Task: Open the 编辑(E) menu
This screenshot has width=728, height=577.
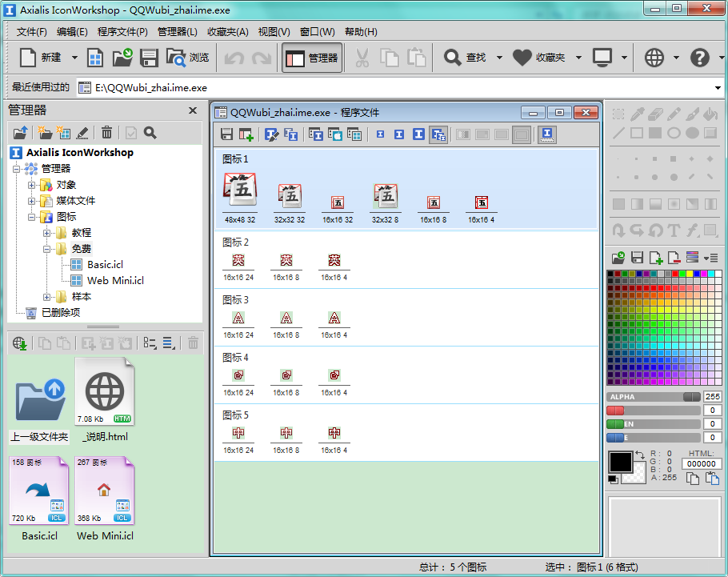Action: [x=72, y=31]
